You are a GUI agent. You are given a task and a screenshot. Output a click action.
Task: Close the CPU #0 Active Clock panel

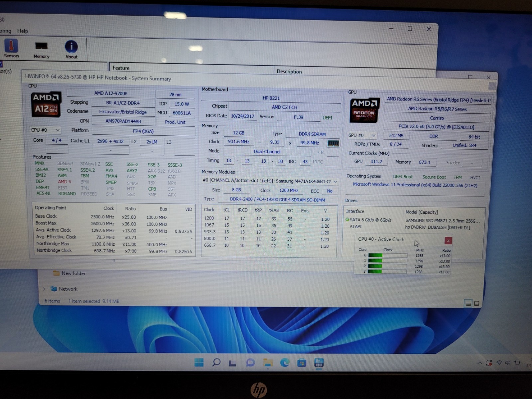pos(448,240)
